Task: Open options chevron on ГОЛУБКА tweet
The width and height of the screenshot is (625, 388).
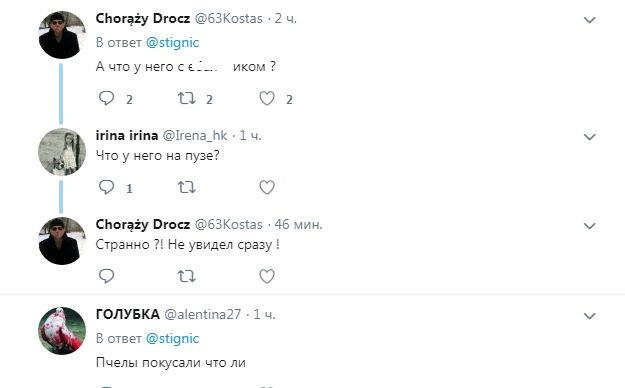Action: pos(590,316)
